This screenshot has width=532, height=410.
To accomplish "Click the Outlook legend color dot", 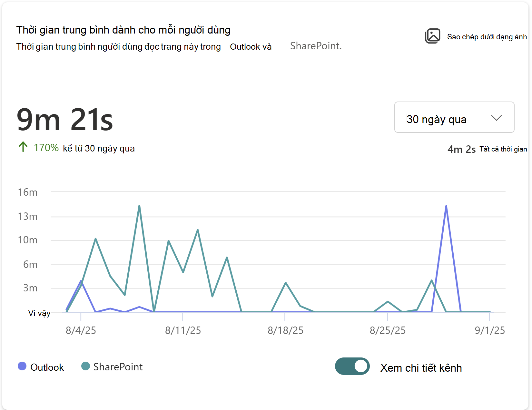I will pos(22,366).
